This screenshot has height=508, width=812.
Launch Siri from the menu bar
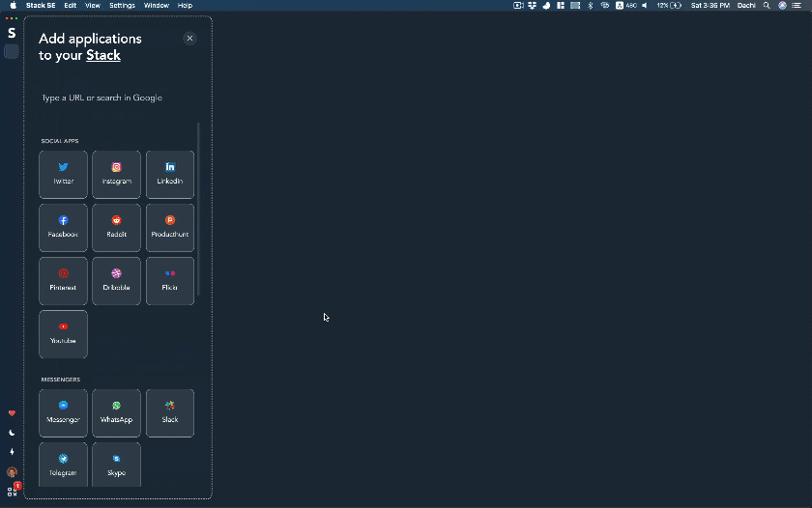tap(782, 5)
